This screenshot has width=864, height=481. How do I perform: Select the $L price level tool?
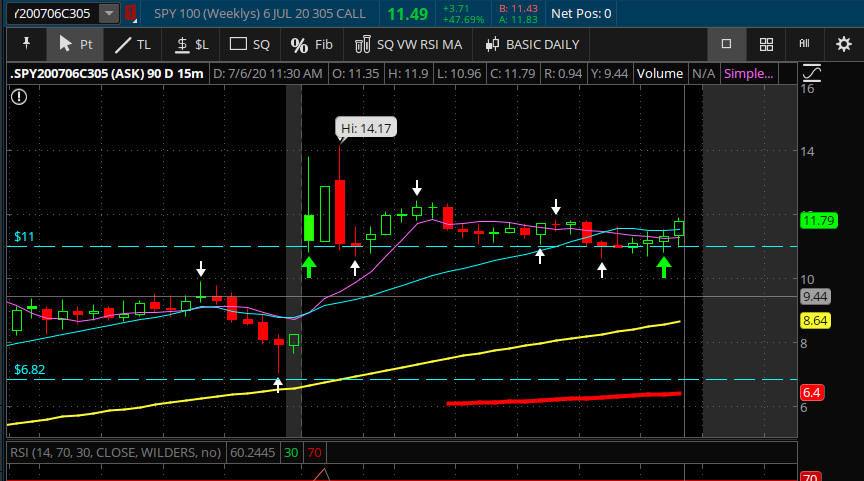pos(192,44)
